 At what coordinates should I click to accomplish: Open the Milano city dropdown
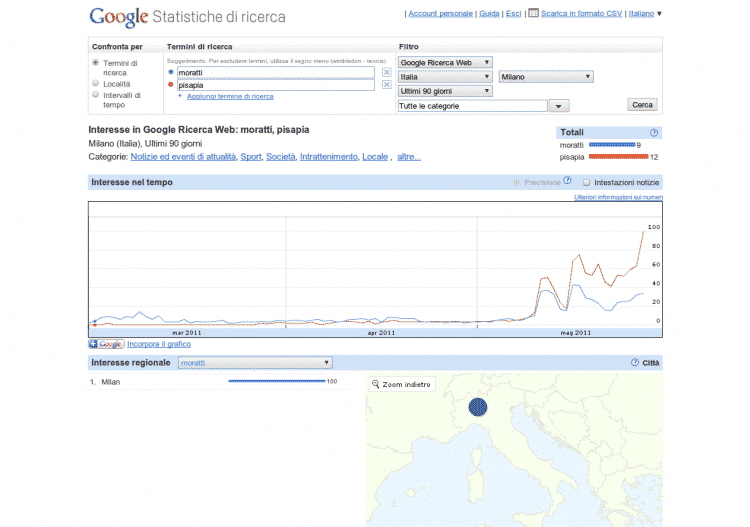pos(546,77)
